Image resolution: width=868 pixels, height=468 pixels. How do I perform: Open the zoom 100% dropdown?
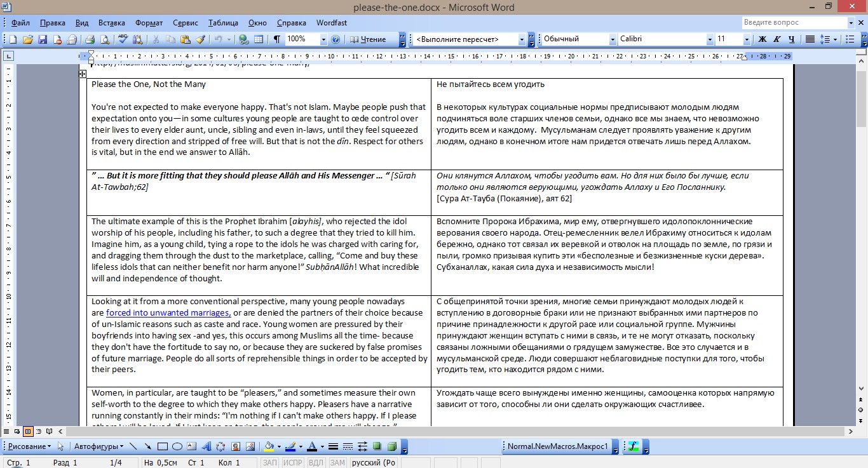(x=323, y=39)
